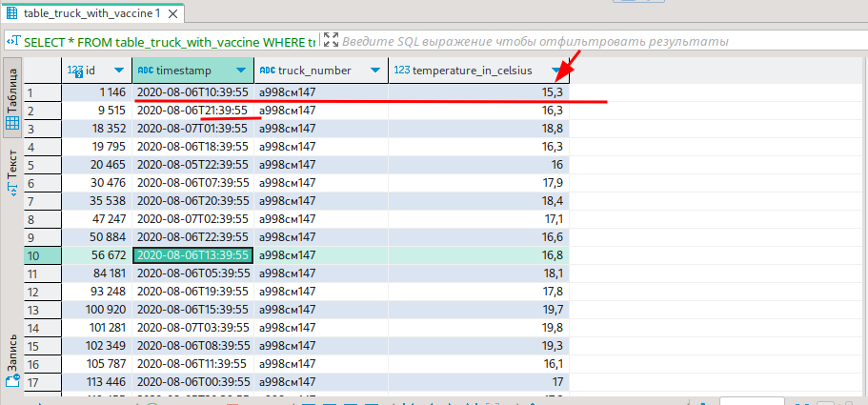
Task: Click temperature cell 19,7
Action: coord(479,310)
